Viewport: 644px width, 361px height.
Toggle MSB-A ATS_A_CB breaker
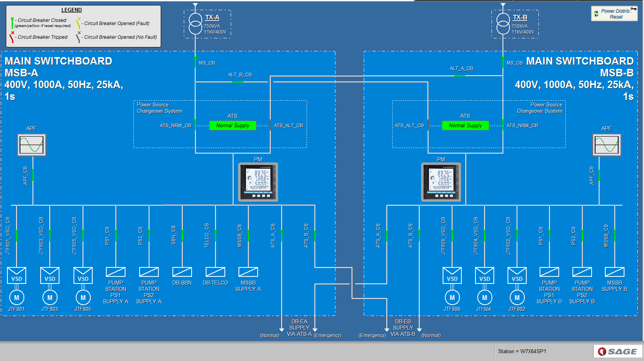point(282,236)
